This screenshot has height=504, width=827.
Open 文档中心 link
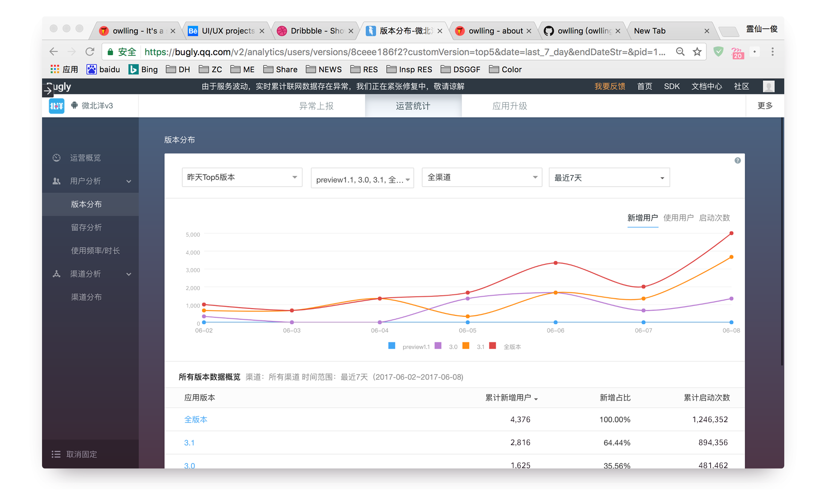(x=706, y=87)
